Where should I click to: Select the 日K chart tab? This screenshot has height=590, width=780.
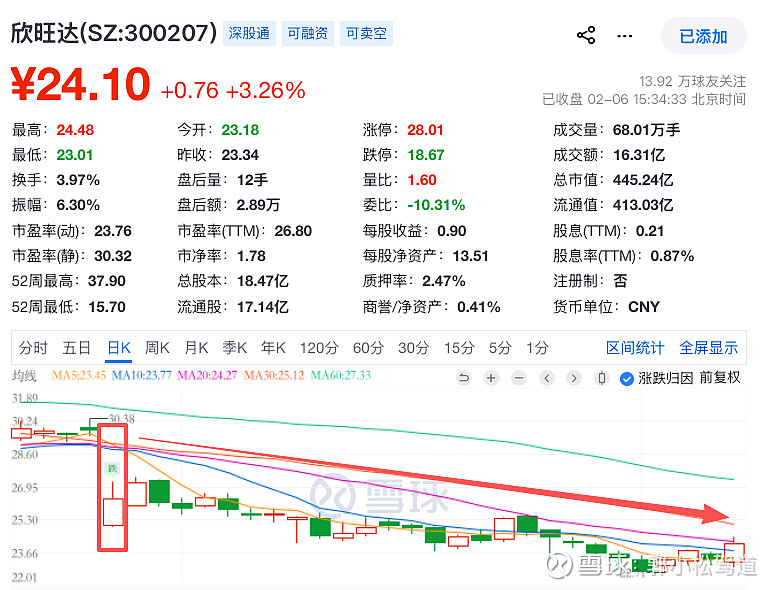[119, 348]
